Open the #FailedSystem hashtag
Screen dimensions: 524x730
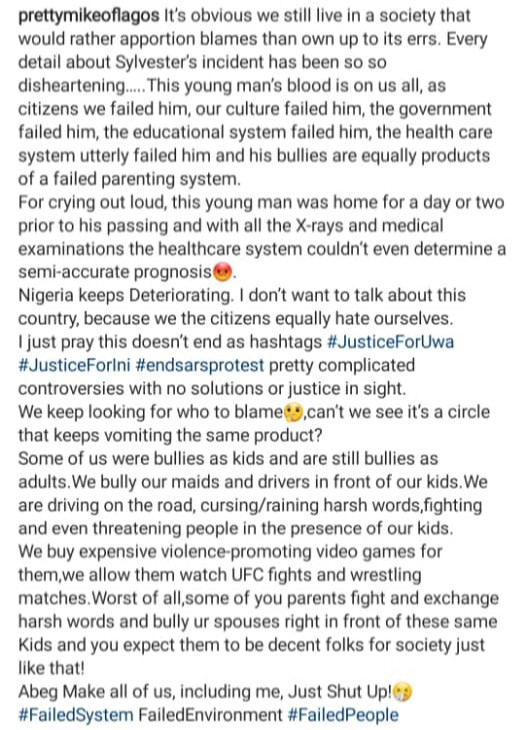point(76,715)
